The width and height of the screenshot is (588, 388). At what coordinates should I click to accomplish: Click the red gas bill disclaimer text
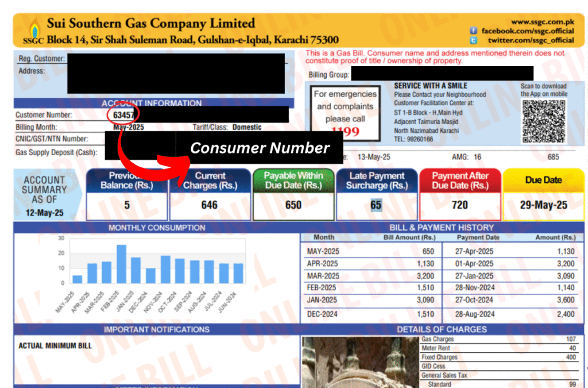coord(435,57)
